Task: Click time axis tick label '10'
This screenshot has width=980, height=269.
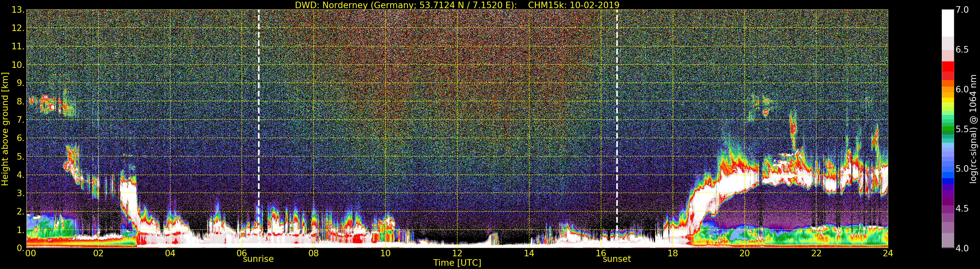Action: click(x=385, y=253)
